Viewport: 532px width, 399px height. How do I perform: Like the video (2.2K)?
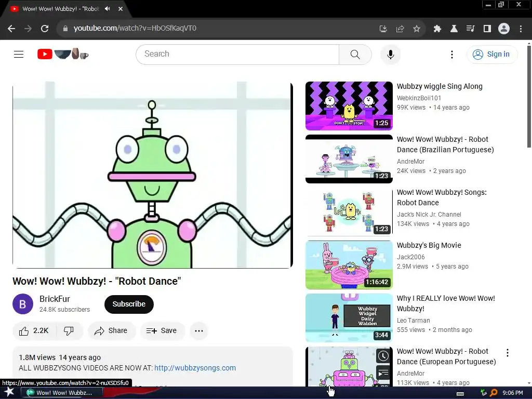tap(34, 331)
